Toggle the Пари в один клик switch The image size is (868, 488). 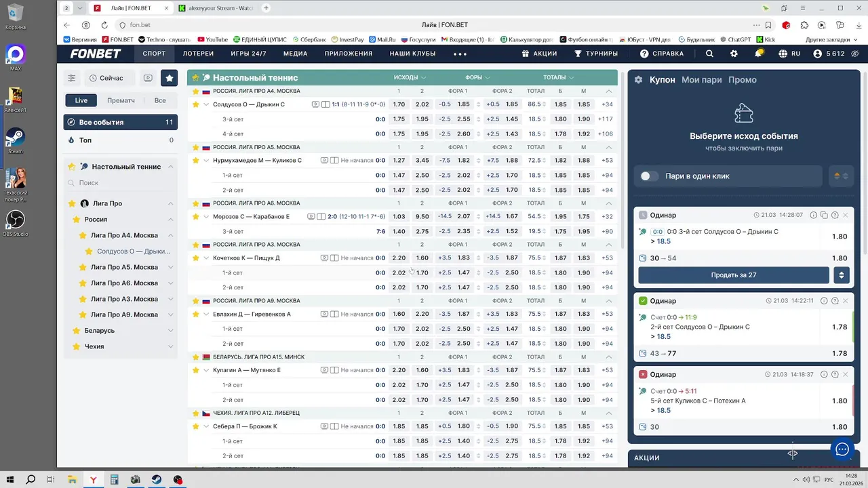[649, 176]
